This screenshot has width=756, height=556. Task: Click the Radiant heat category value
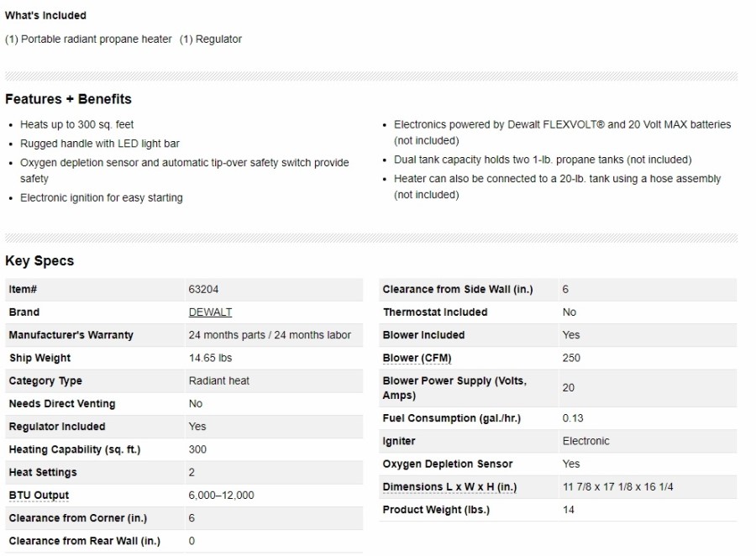coord(218,381)
